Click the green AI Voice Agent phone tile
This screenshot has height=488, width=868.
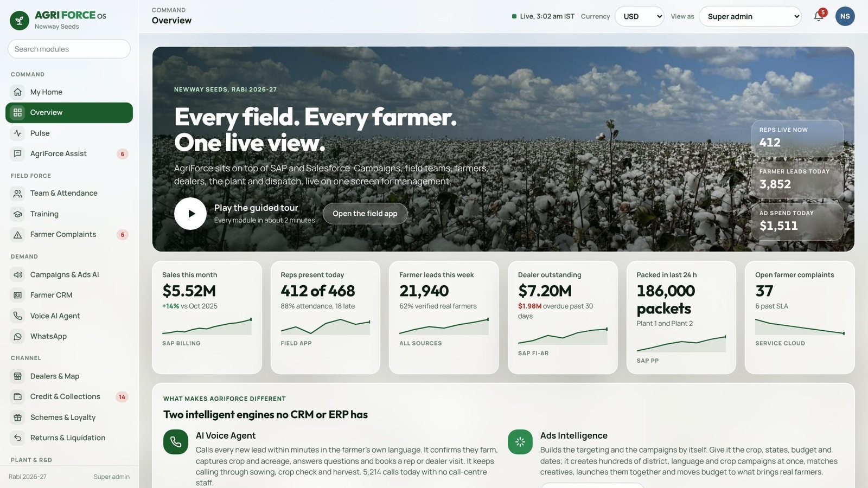(x=176, y=442)
